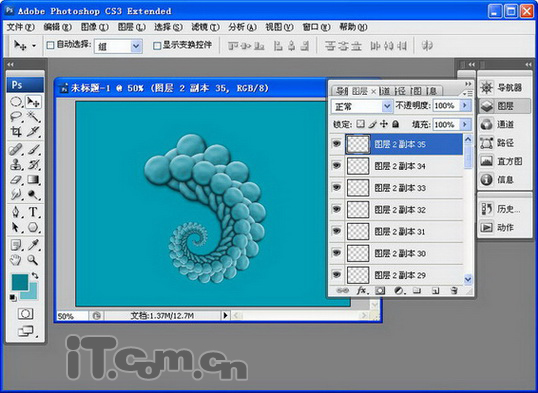Select the Burn tool
Image resolution: width=538 pixels, height=393 pixels.
(33, 194)
